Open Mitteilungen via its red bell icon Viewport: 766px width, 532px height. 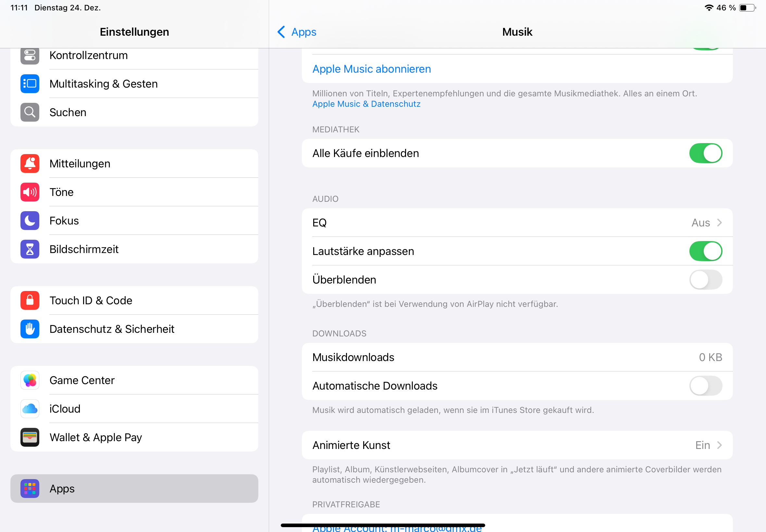[x=30, y=164]
